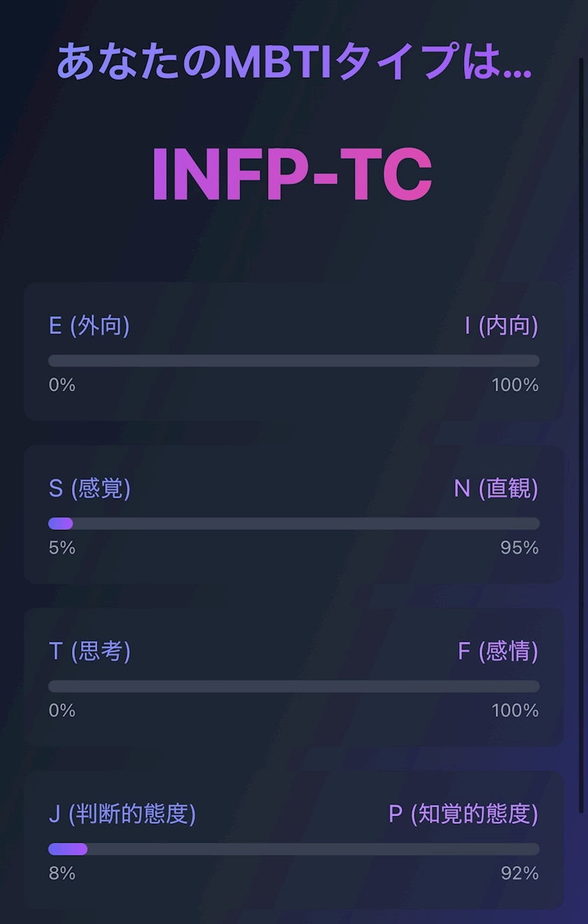The width and height of the screenshot is (588, 924).
Task: Click the 92% value under P (知覚的態度)
Action: (x=519, y=874)
